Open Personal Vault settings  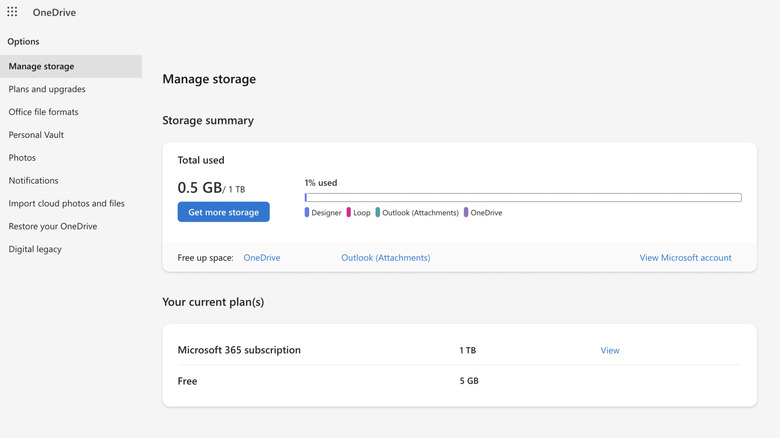[36, 135]
